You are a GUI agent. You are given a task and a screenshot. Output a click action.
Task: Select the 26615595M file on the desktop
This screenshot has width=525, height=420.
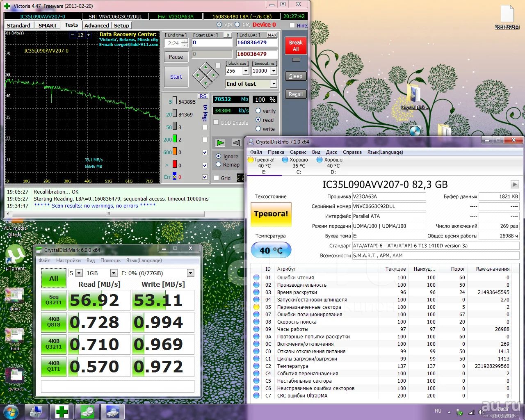tap(507, 18)
